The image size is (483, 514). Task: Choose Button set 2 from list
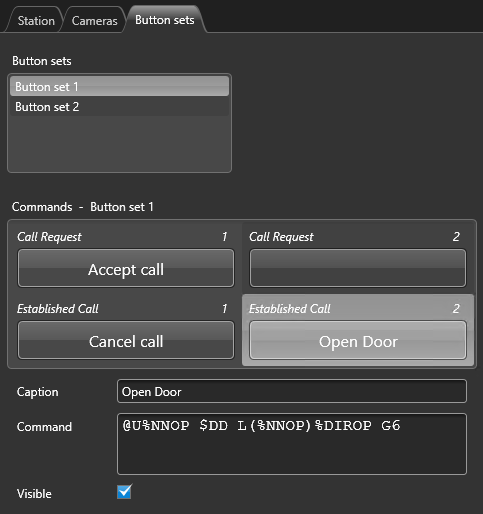coord(119,107)
